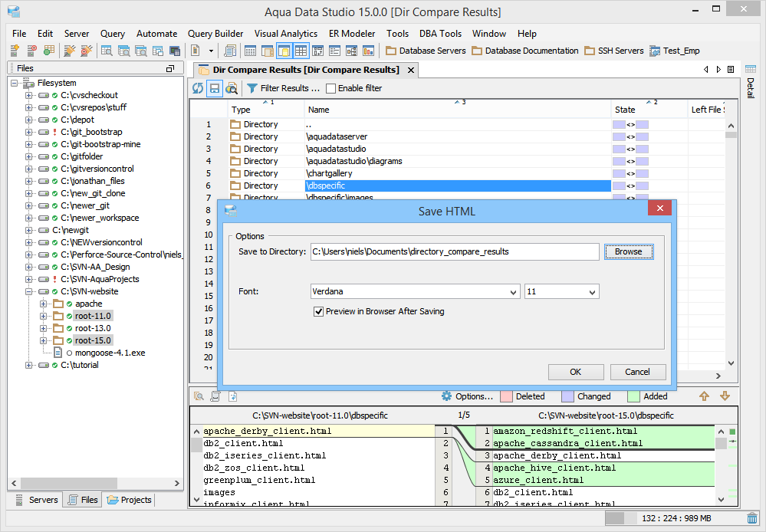Click the Filter Results funnel icon
This screenshot has width=766, height=532.
251,88
